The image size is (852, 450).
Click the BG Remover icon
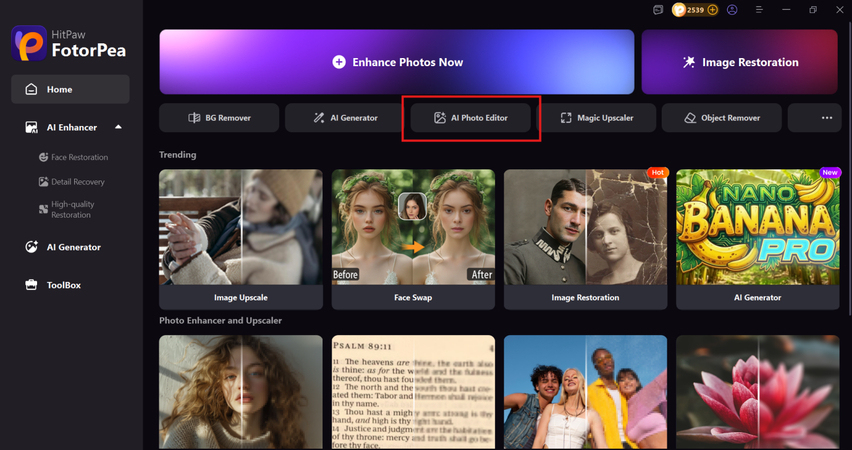(x=194, y=117)
